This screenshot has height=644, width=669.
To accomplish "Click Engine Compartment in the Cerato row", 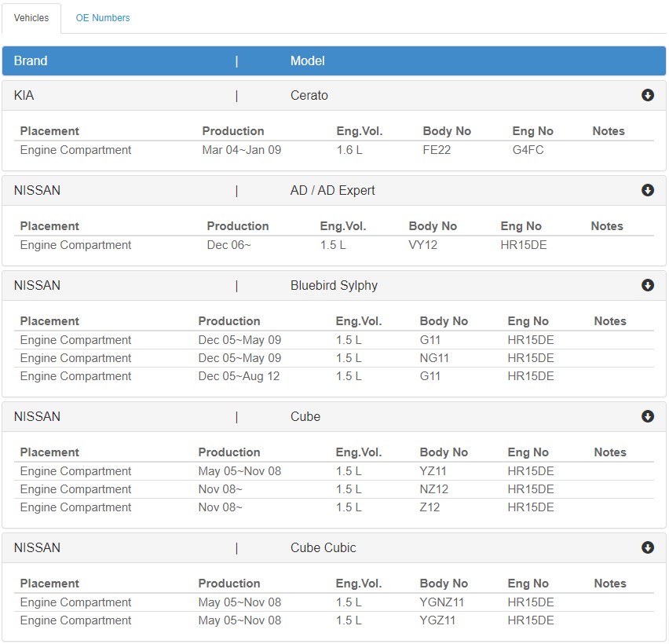I will (75, 150).
